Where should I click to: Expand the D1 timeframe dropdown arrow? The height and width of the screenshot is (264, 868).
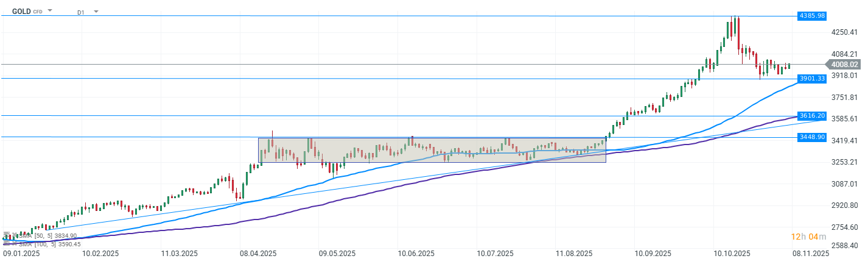[96, 12]
